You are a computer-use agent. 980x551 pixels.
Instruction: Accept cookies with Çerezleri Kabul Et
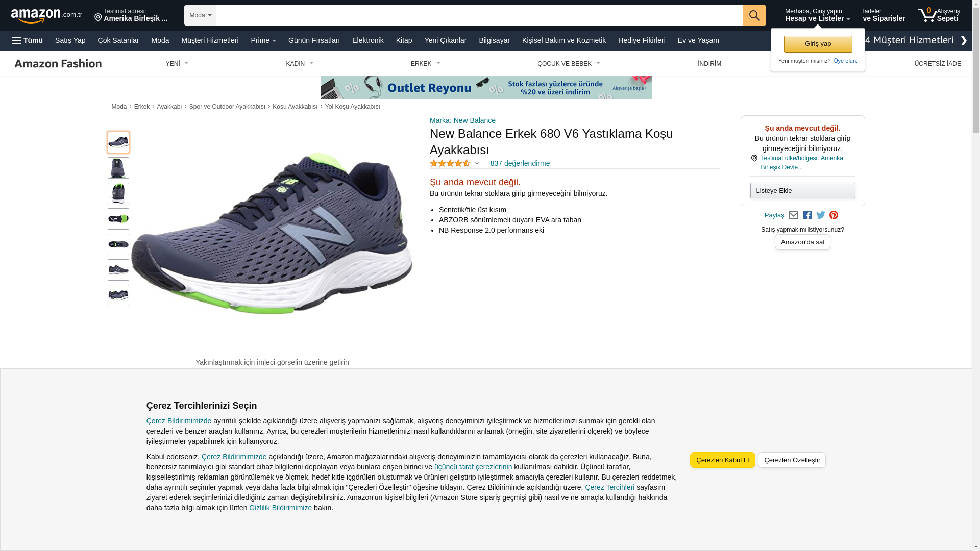[723, 460]
